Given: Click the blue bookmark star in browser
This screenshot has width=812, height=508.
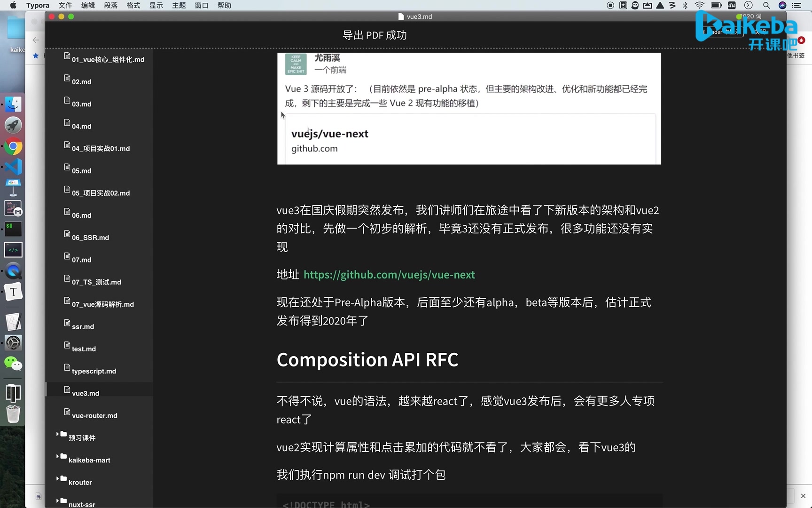Looking at the screenshot, I should pyautogui.click(x=36, y=56).
